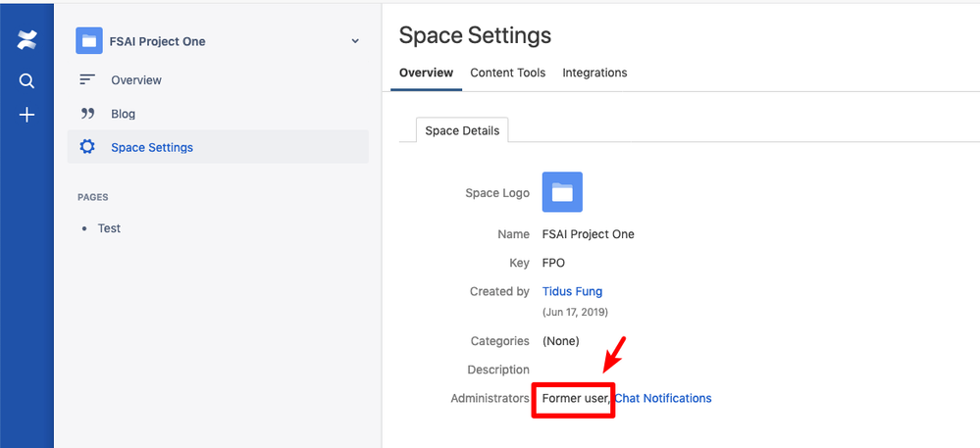Switch to the Integrations tab
This screenshot has width=980, height=448.
pyautogui.click(x=594, y=73)
